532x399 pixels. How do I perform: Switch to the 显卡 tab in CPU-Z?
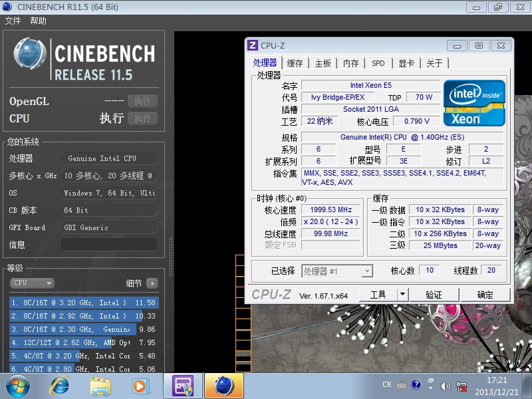point(406,63)
